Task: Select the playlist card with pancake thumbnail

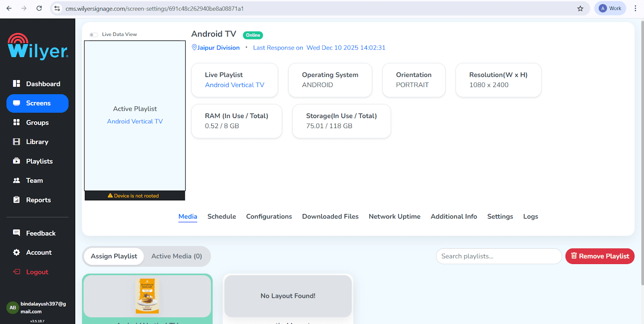Action: coord(147,299)
